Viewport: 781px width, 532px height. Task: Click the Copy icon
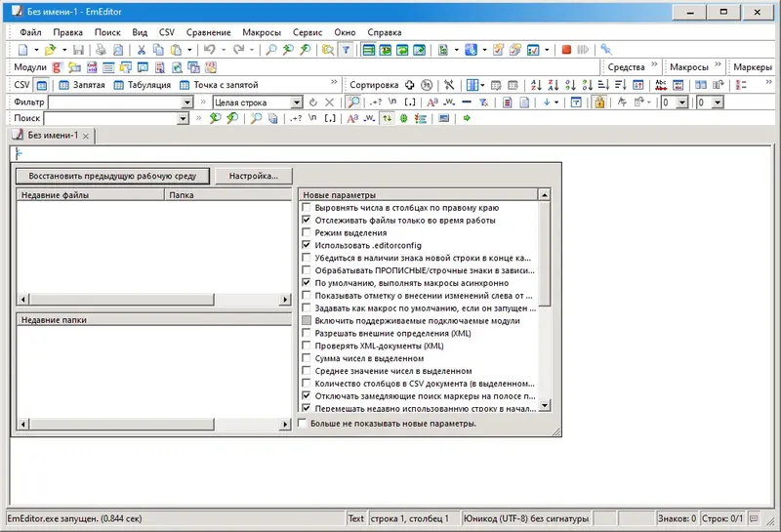pyautogui.click(x=158, y=50)
